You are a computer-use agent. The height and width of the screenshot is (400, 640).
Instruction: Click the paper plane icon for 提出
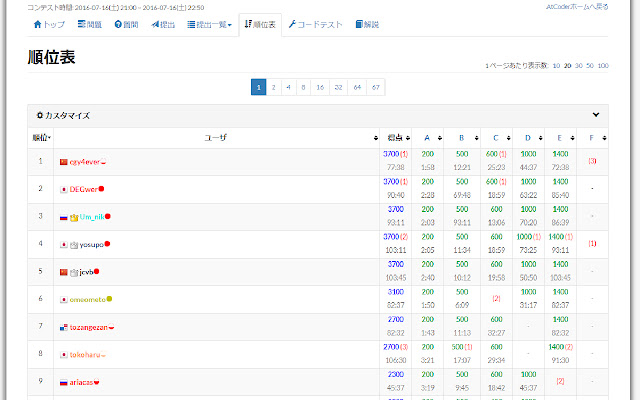coord(154,24)
